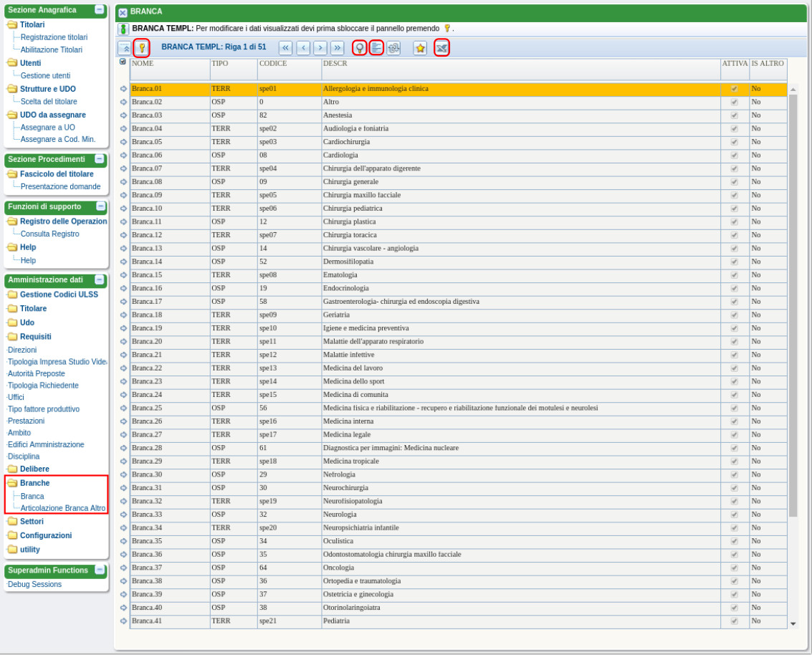Click the export icon at toolbar's right end
This screenshot has width=812, height=655.
pyautogui.click(x=441, y=48)
